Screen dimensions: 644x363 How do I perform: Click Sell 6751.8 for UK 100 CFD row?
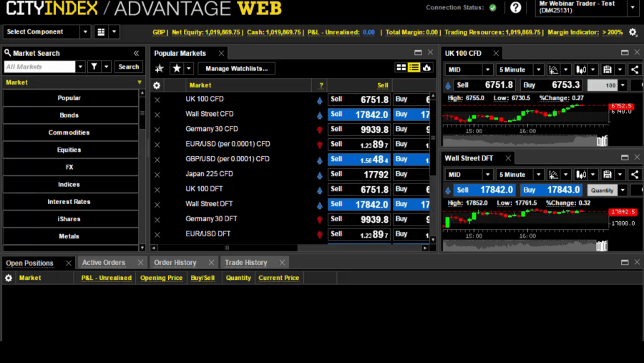359,100
